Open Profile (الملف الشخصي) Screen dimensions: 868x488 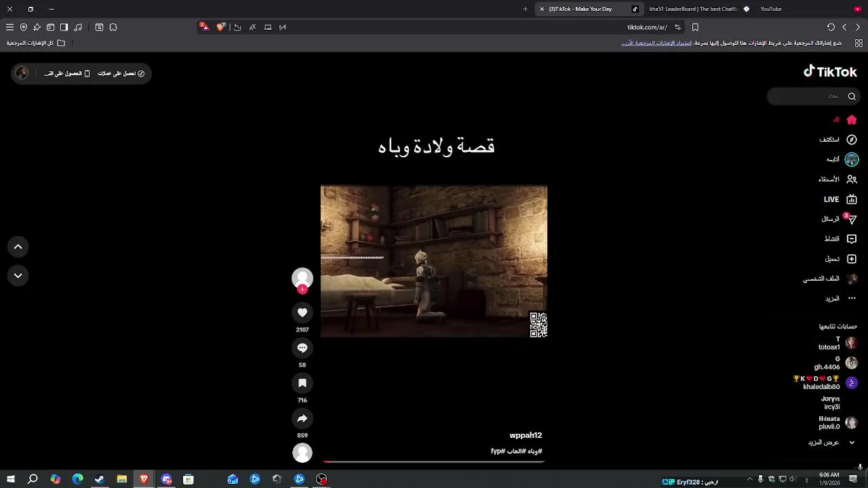click(x=831, y=279)
